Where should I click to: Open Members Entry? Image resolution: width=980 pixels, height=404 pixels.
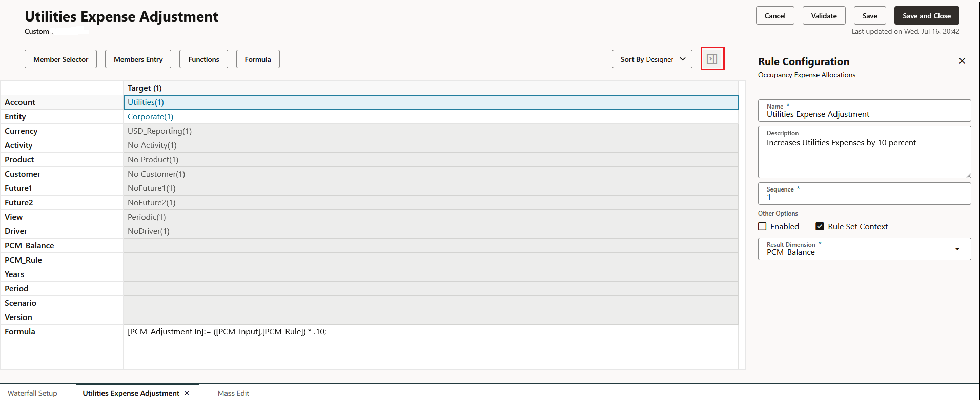[138, 59]
